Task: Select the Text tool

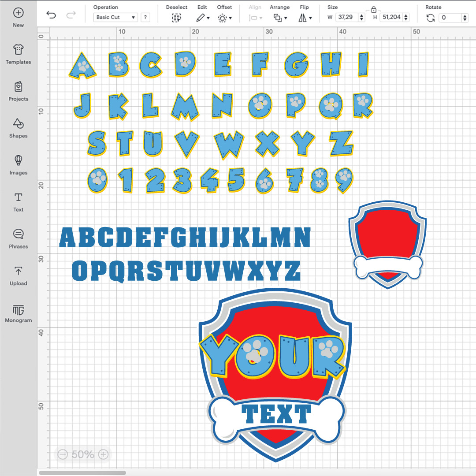Action: (x=18, y=201)
